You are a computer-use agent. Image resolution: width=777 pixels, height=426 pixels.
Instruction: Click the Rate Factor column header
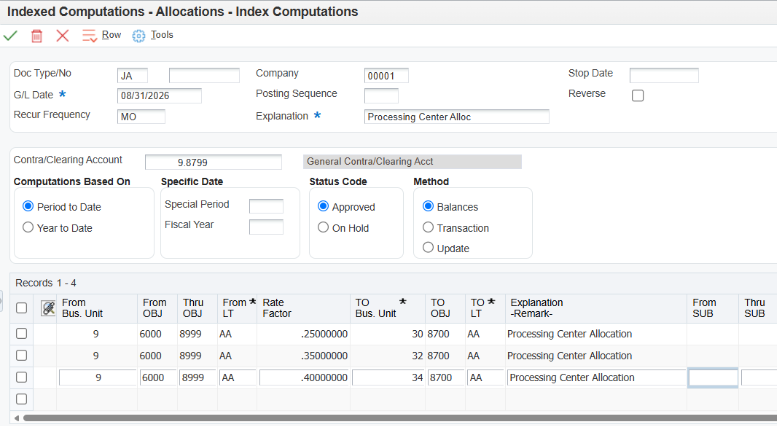pyautogui.click(x=303, y=308)
